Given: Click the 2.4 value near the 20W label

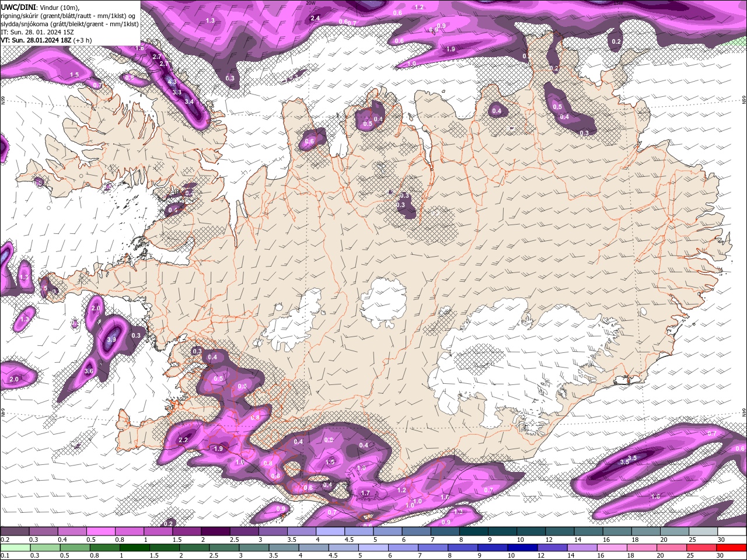Looking at the screenshot, I should tap(315, 18).
